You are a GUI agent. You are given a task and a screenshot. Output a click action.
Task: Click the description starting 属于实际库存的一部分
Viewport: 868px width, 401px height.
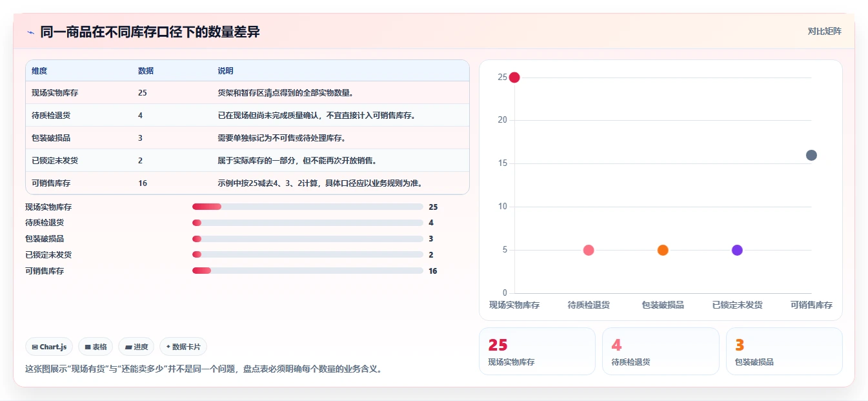pyautogui.click(x=298, y=161)
